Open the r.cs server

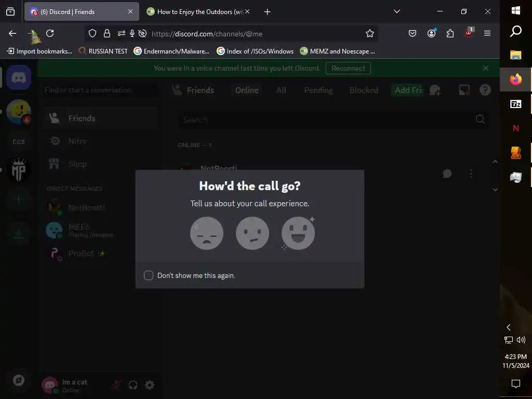point(19,141)
